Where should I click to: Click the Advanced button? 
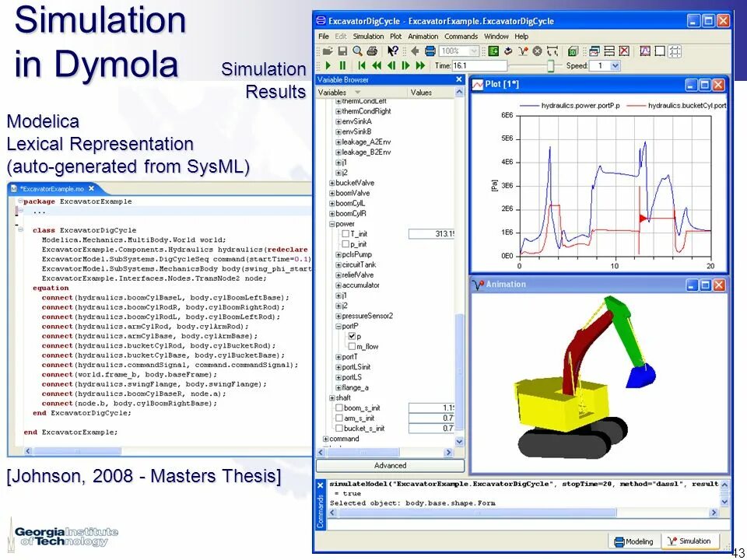click(x=390, y=466)
